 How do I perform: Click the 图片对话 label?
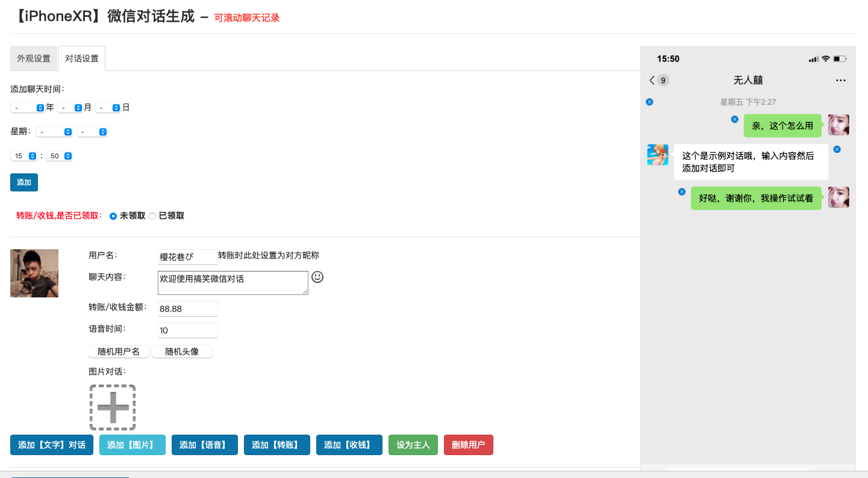tap(107, 371)
